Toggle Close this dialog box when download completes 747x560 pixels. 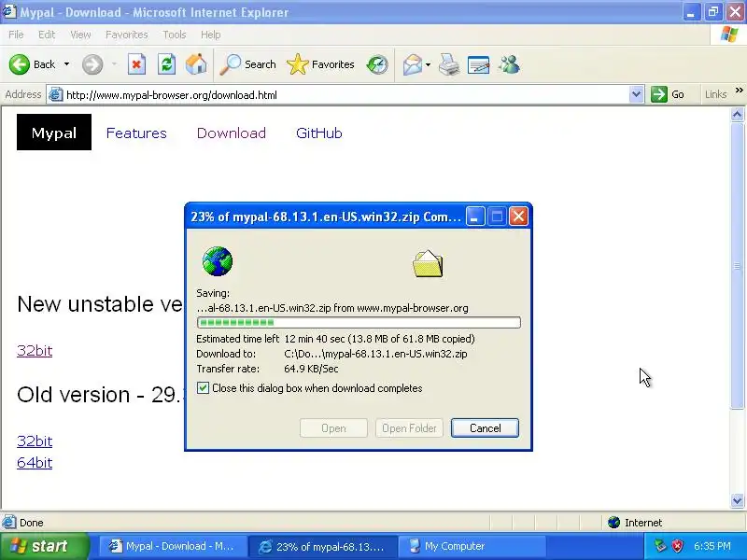203,387
